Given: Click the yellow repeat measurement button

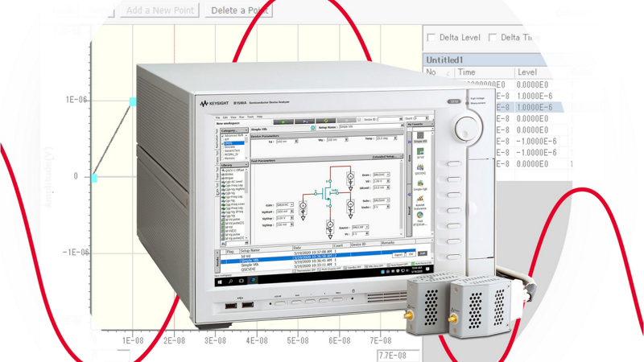Looking at the screenshot, I should pos(325,121).
